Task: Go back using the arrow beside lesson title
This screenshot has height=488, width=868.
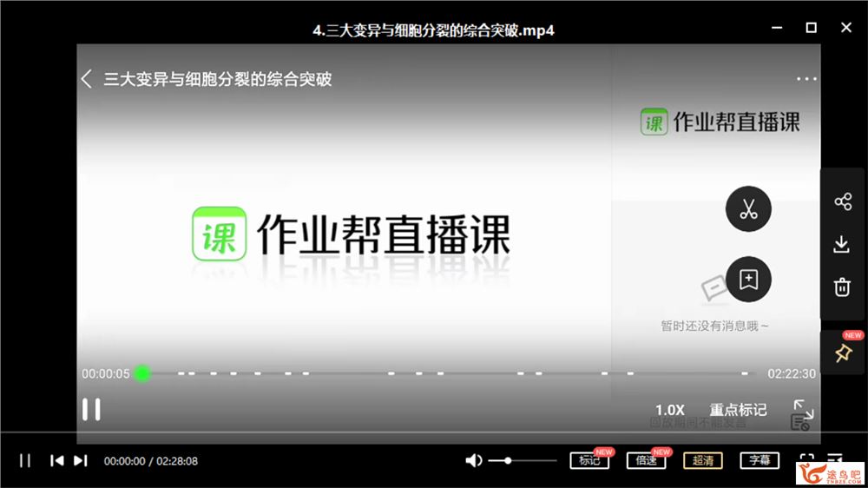Action: (87, 79)
